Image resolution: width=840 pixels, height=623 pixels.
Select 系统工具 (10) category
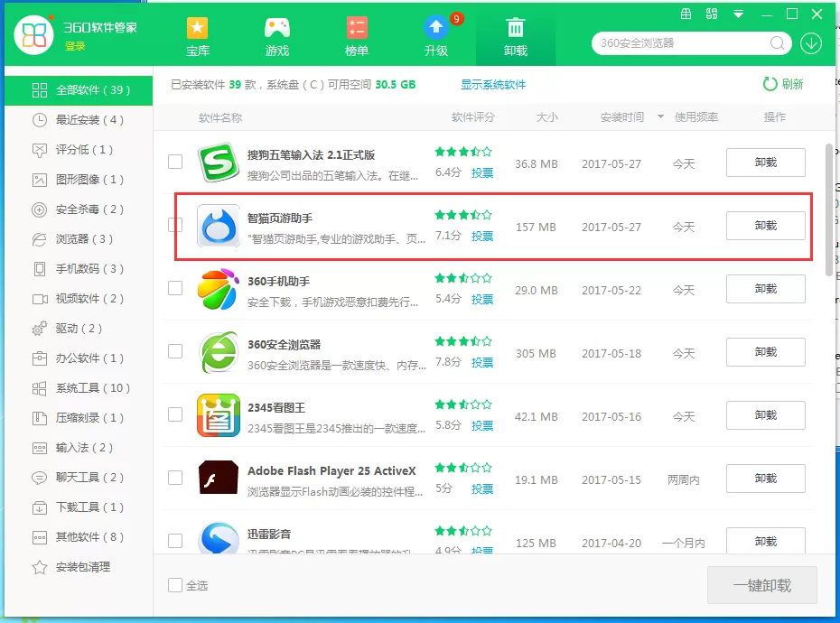click(x=79, y=388)
